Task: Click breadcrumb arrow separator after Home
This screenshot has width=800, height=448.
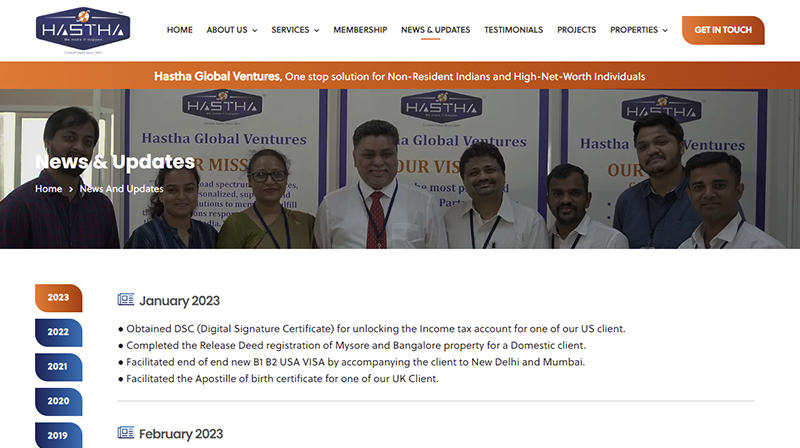Action: [71, 189]
